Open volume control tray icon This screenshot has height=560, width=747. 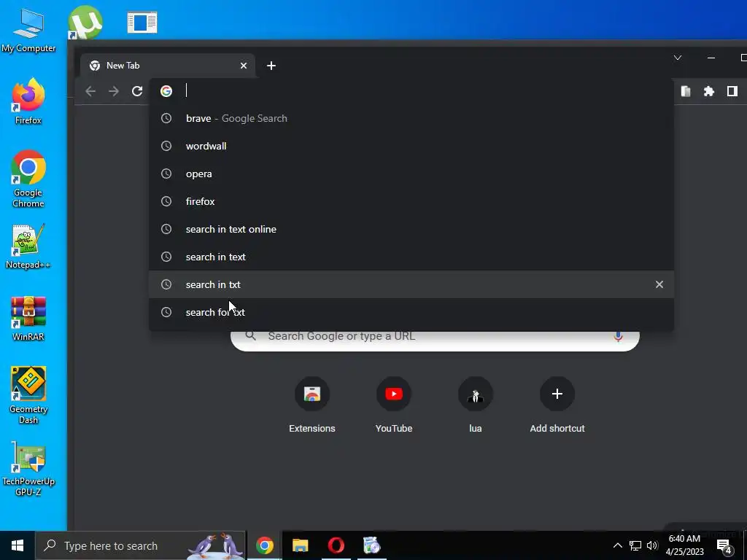point(652,545)
